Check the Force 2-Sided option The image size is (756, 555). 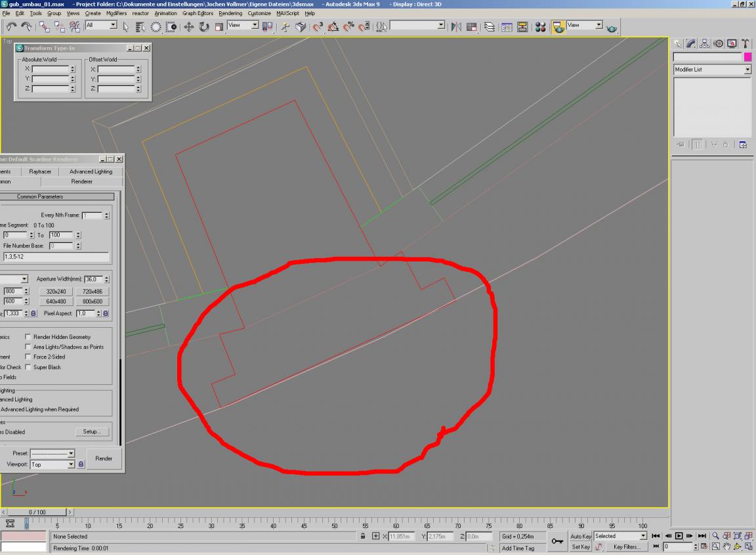[x=28, y=357]
